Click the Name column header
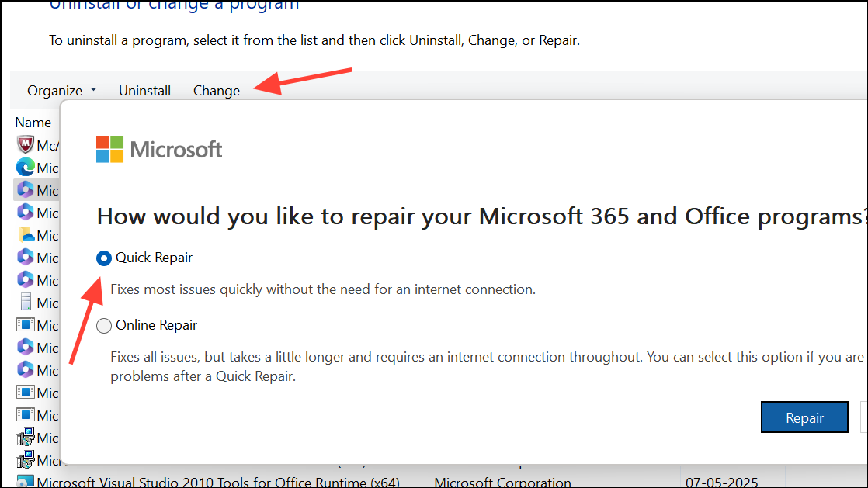Viewport: 868px width, 488px height. [x=33, y=123]
